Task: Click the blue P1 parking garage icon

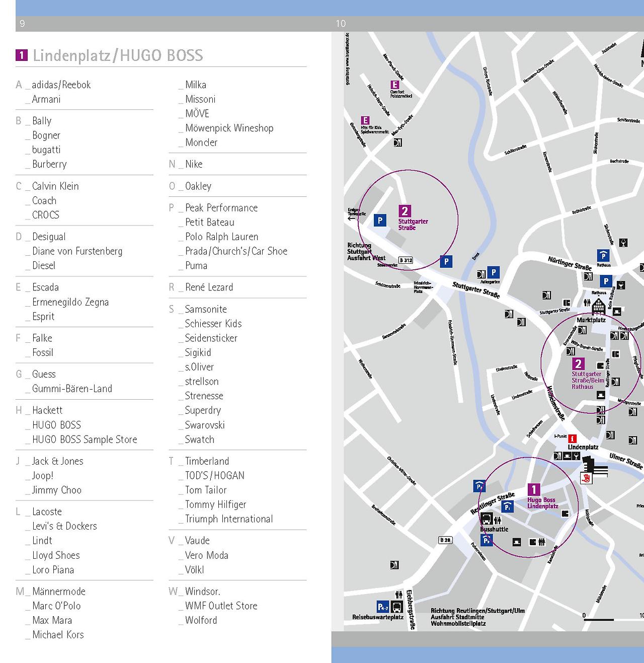Action: coord(508,506)
